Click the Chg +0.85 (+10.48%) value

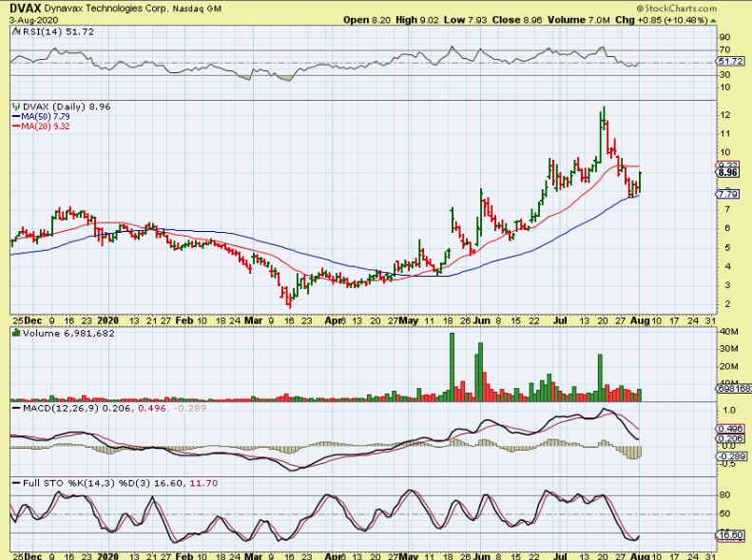coord(662,20)
